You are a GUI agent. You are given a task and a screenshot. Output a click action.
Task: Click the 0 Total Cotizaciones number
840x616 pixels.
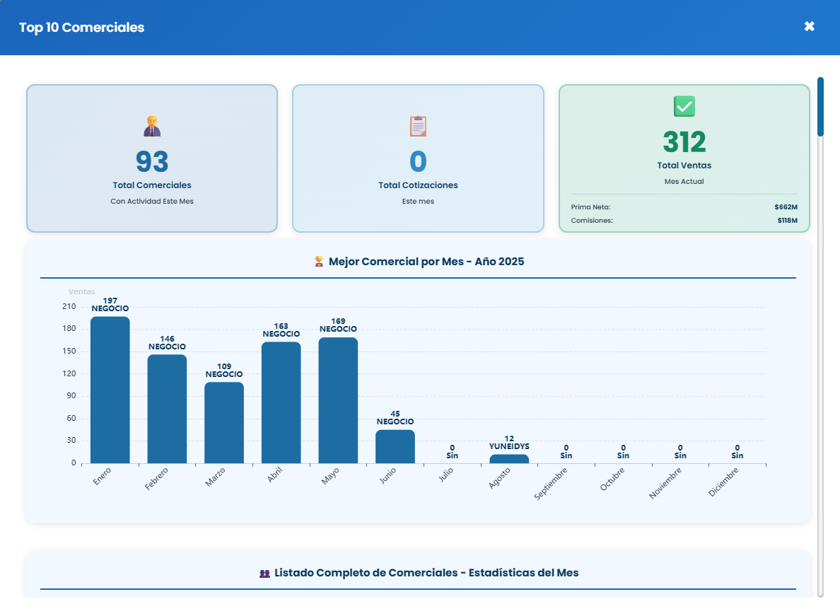418,161
